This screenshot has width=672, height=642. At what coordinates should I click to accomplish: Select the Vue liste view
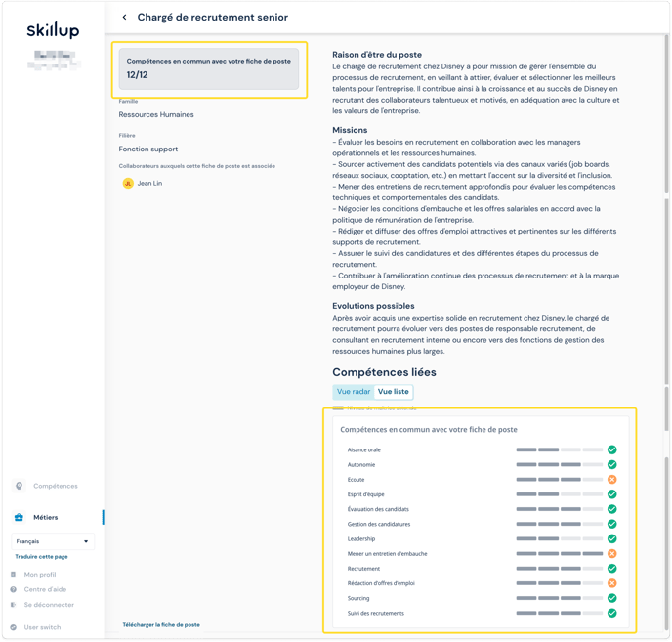[x=394, y=392]
